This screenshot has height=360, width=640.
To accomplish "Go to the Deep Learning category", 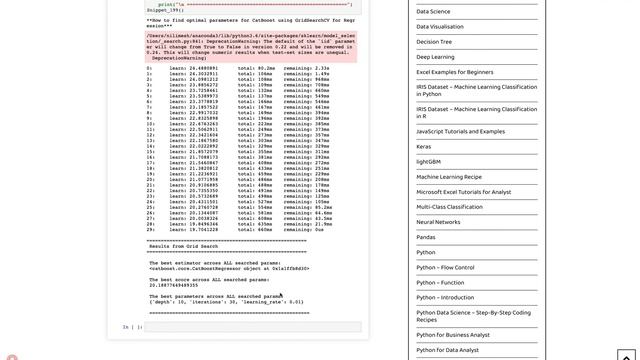I will point(435,57).
